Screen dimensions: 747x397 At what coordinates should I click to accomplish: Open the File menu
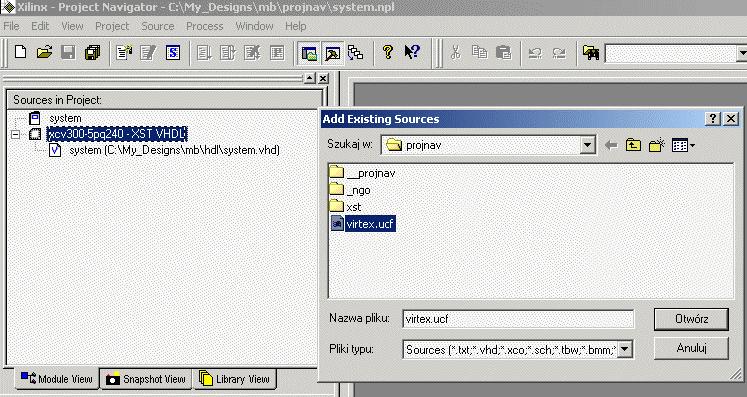tap(11, 26)
